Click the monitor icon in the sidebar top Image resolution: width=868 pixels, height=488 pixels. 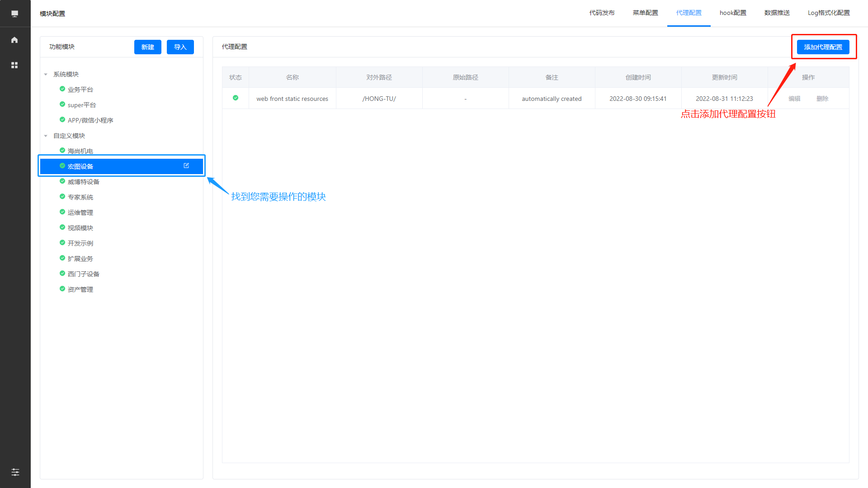point(14,14)
